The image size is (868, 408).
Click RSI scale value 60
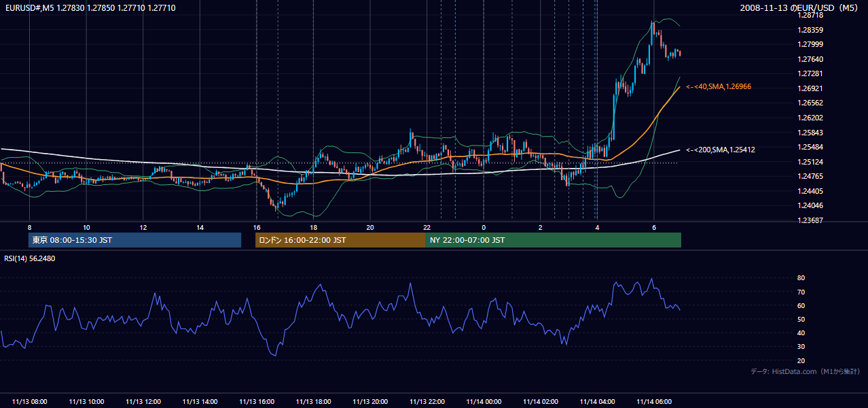801,305
